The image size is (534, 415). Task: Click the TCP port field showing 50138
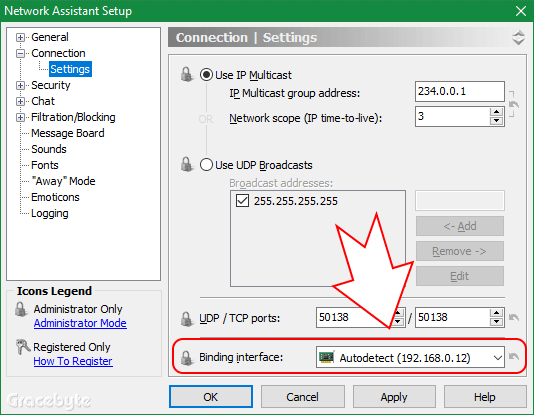453,318
